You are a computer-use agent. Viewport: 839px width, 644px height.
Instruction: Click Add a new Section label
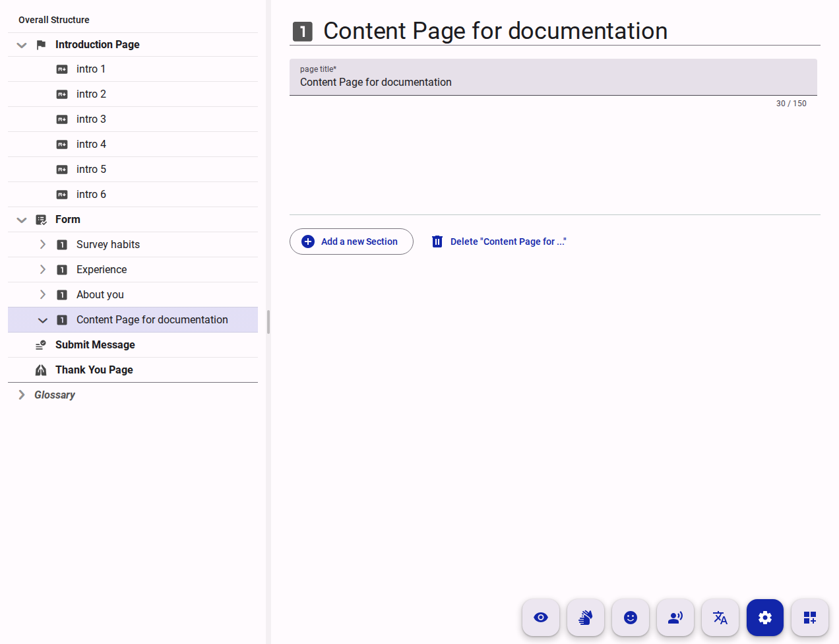[359, 241]
